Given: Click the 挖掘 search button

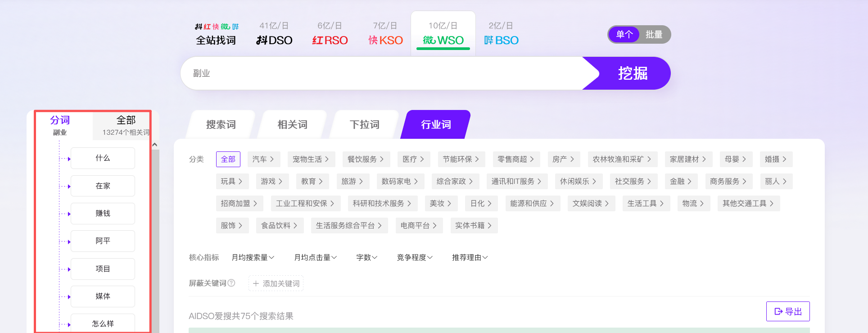Looking at the screenshot, I should (632, 73).
